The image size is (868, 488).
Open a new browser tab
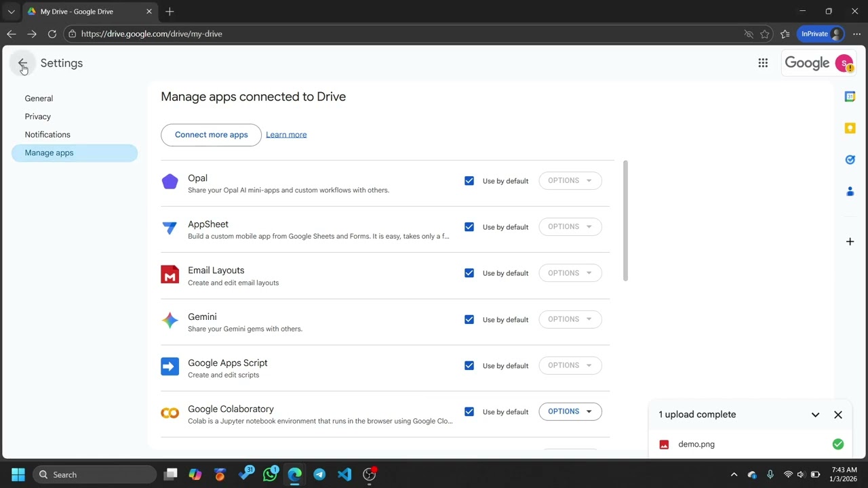pyautogui.click(x=170, y=12)
